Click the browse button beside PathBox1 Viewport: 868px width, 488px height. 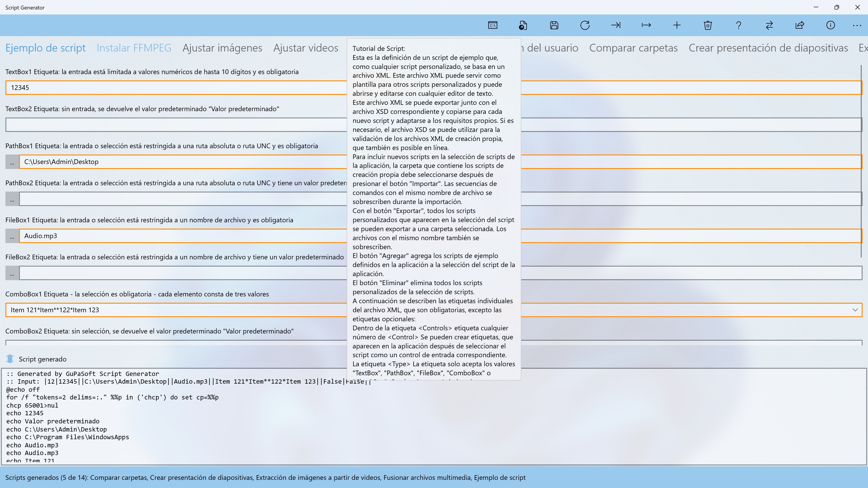[x=12, y=162]
